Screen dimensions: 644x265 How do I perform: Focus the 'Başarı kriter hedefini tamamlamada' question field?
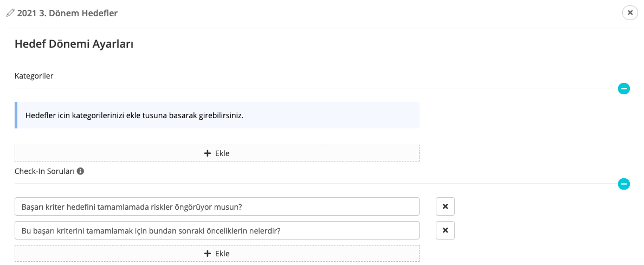click(217, 206)
